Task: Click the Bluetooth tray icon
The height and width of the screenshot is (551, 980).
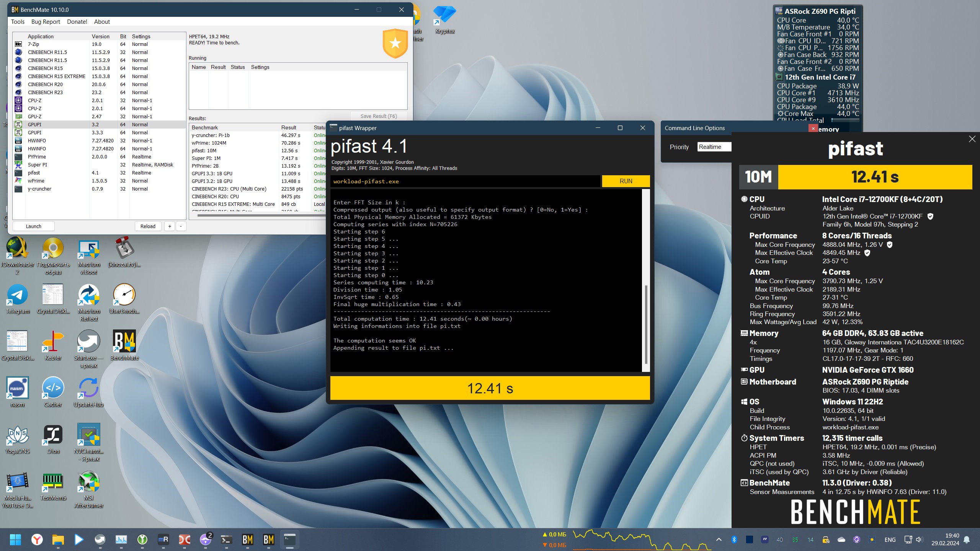Action: (734, 540)
